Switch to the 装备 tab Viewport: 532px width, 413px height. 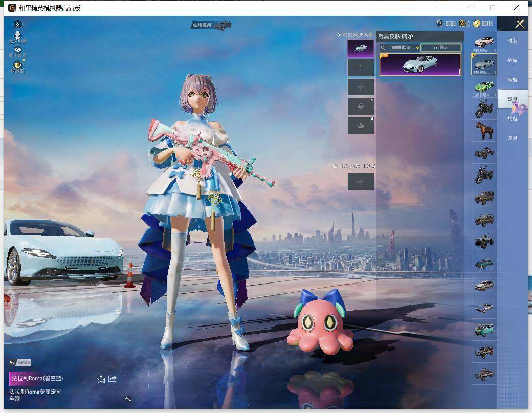pos(513,80)
